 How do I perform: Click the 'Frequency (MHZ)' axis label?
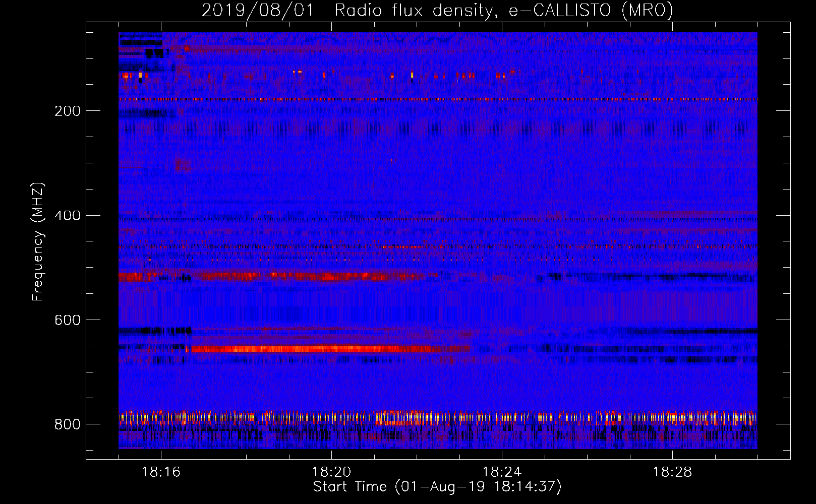(37, 241)
